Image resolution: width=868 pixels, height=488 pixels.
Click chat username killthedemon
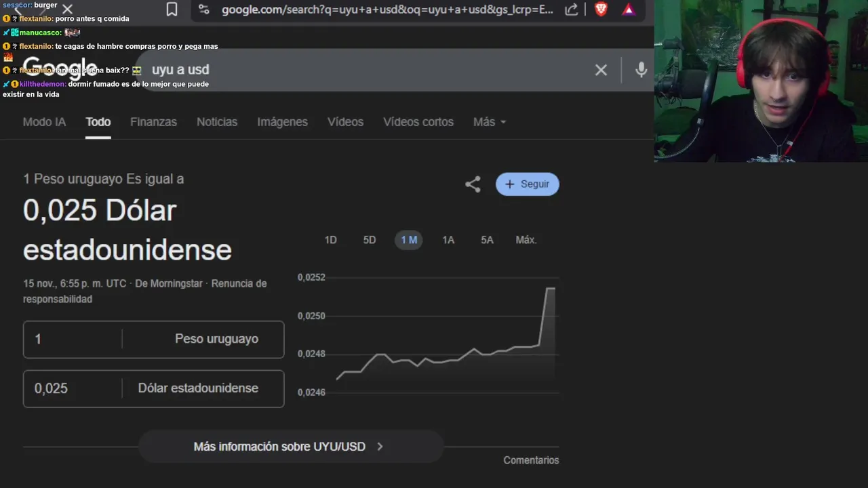43,84
